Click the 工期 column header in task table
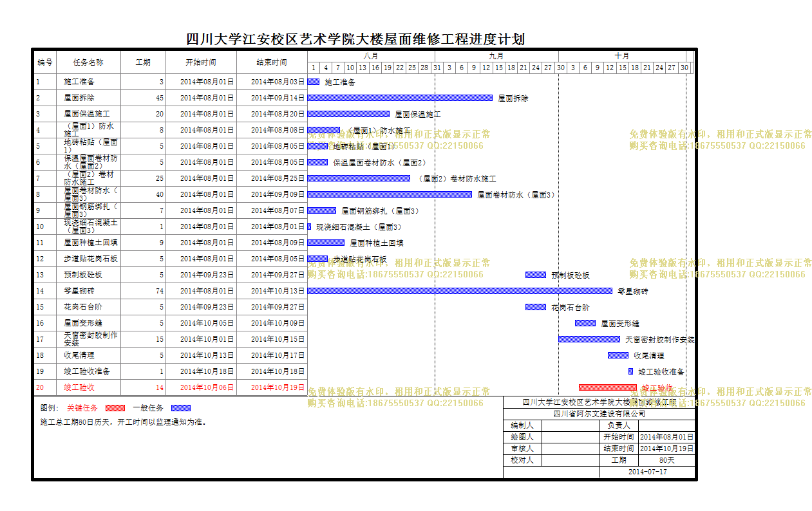The height and width of the screenshot is (511, 812). click(143, 62)
